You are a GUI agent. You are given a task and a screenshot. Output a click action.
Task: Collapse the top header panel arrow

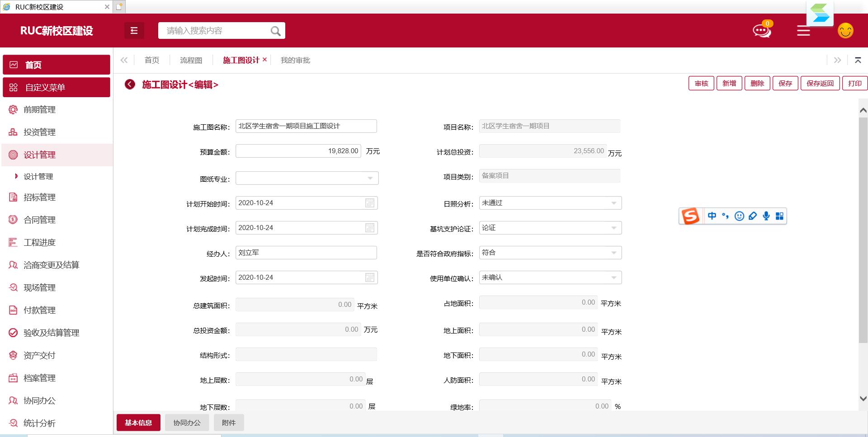tap(858, 60)
